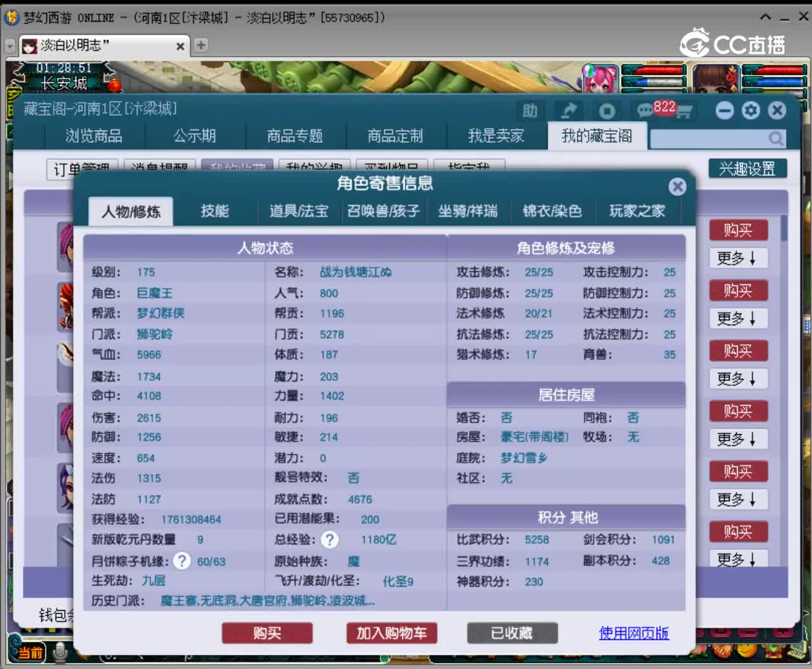812x669 pixels.
Task: Click the search magnifier icon
Action: (775, 138)
